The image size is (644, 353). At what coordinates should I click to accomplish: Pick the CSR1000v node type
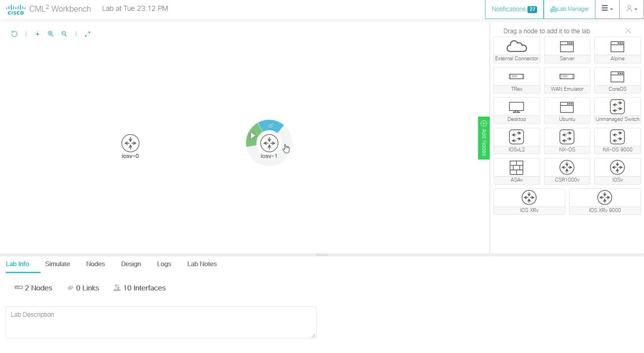click(x=567, y=171)
